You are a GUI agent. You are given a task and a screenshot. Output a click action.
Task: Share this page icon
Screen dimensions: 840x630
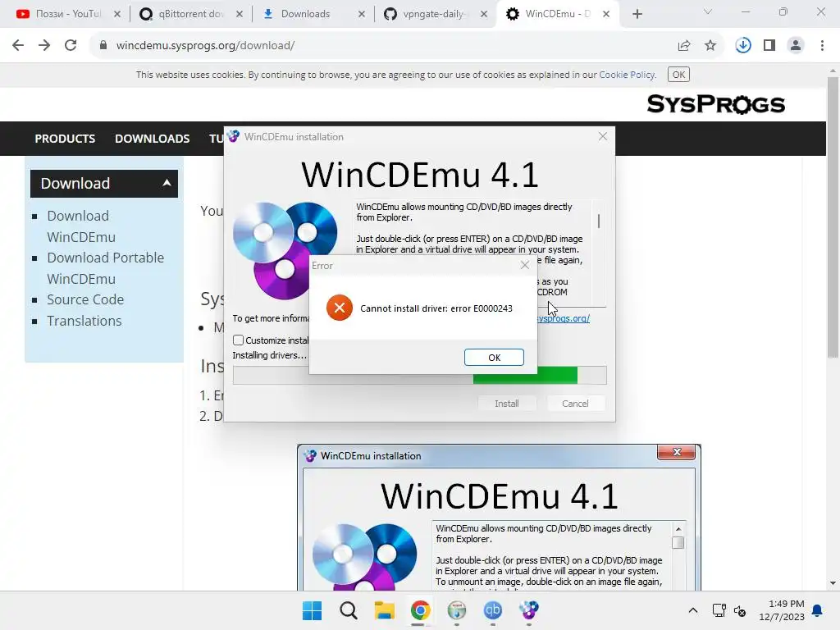[x=684, y=46]
